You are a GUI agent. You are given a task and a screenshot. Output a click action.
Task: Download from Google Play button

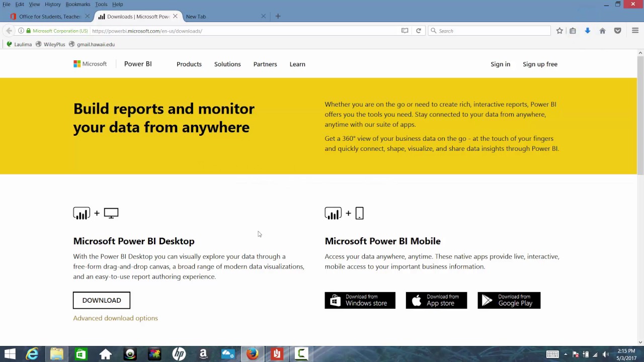point(509,300)
